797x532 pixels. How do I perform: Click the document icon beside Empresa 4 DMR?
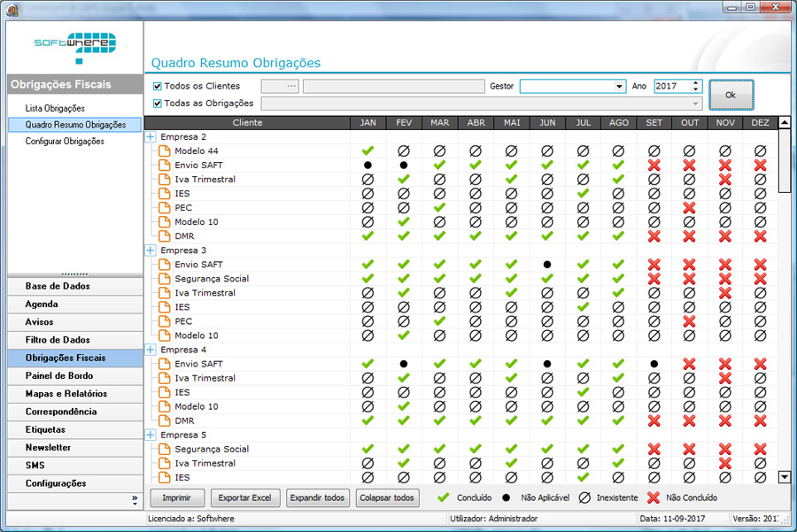164,420
